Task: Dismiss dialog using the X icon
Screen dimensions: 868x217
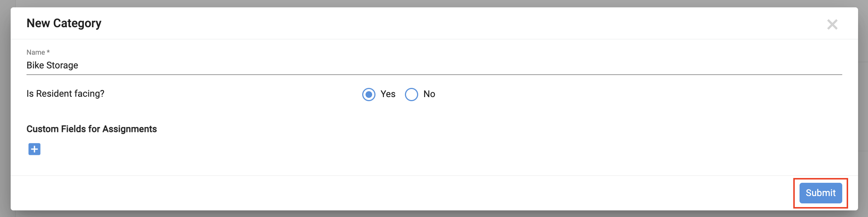Action: pos(832,25)
